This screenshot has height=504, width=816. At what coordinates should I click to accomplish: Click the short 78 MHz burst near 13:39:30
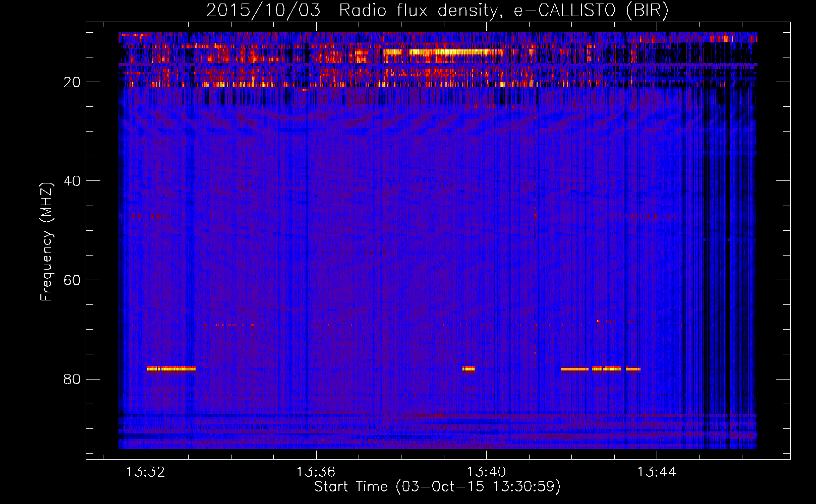(x=469, y=368)
